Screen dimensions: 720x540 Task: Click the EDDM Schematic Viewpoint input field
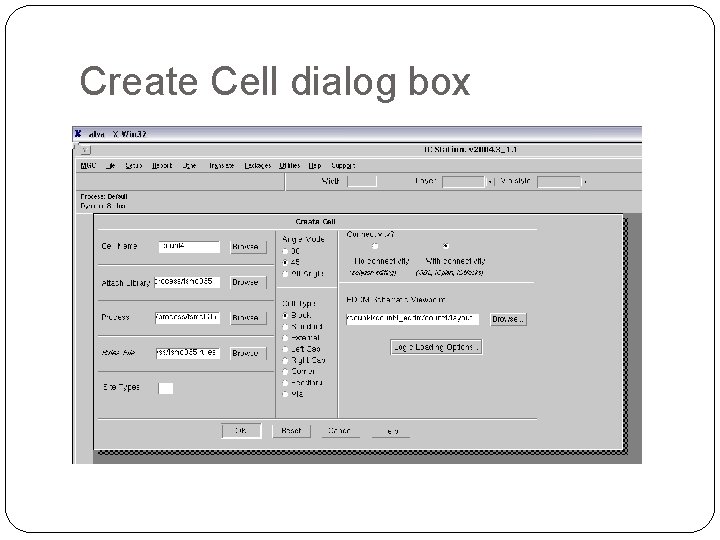pyautogui.click(x=412, y=319)
